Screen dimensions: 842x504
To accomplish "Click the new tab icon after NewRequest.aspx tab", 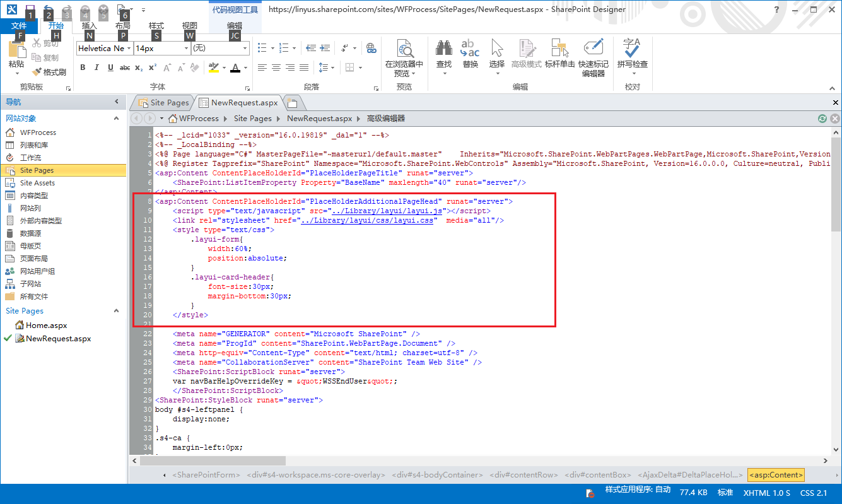I will tap(291, 103).
